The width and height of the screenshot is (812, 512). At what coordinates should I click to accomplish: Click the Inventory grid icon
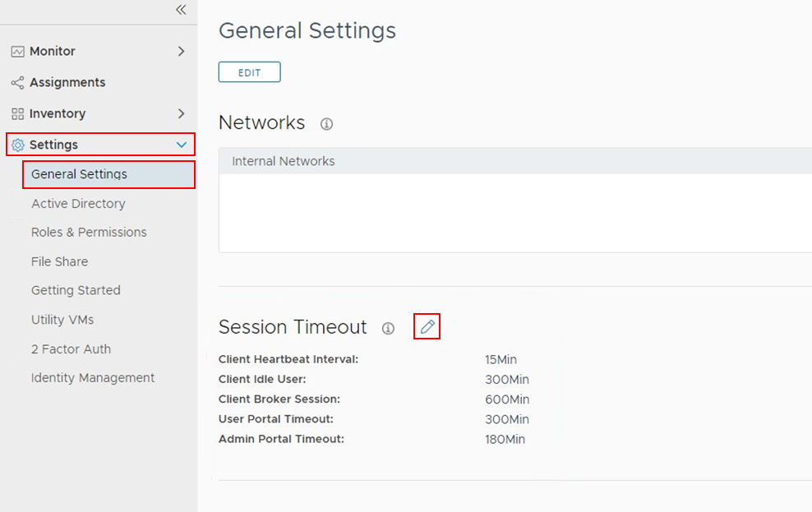tap(17, 114)
